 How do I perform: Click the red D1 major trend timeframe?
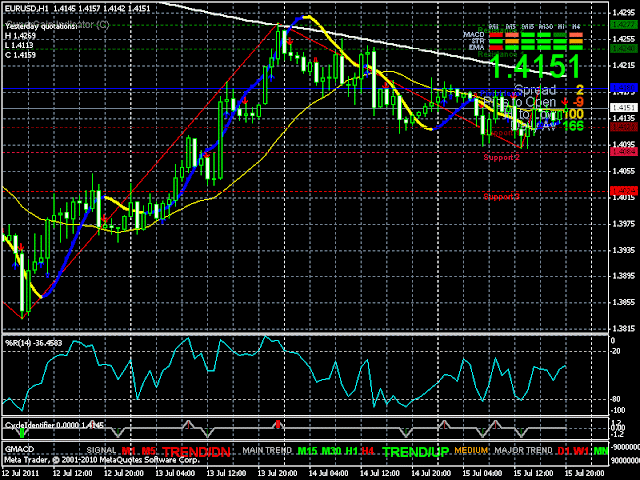pyautogui.click(x=563, y=451)
